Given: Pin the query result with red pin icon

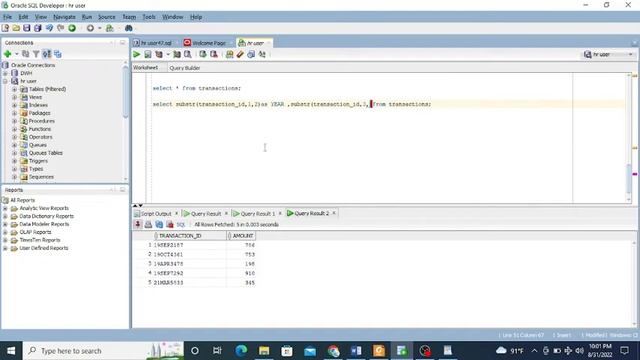Looking at the screenshot, I should pyautogui.click(x=138, y=224).
